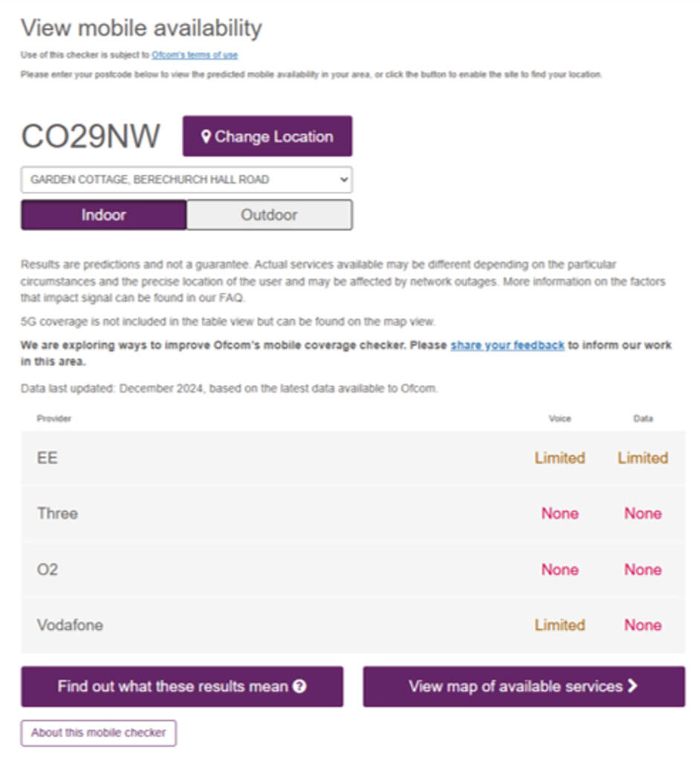Click the CO29NW postcode heading
The height and width of the screenshot is (761, 700).
tap(91, 137)
